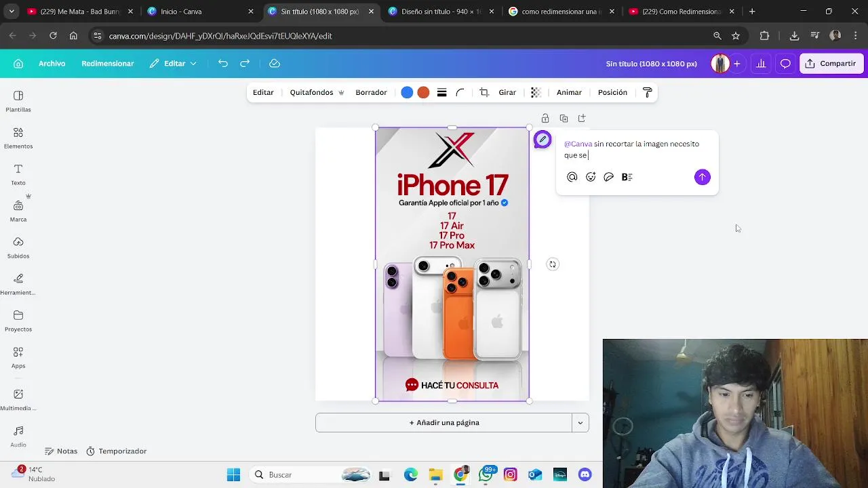868x488 pixels.
Task: Open the Apps sidebar panel
Action: pyautogui.click(x=18, y=357)
